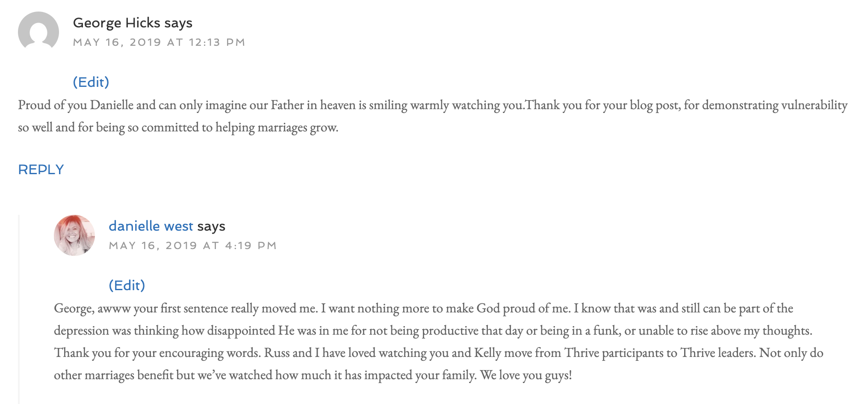Click the nested reply's left border line

19,308
